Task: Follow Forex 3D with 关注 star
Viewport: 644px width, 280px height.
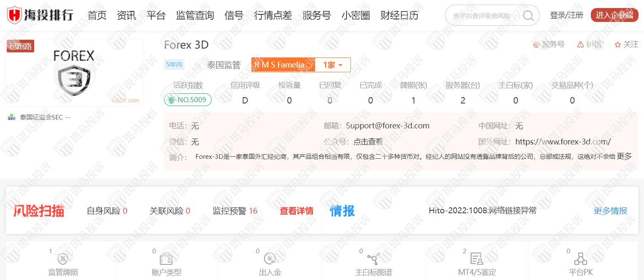Action: (x=626, y=44)
